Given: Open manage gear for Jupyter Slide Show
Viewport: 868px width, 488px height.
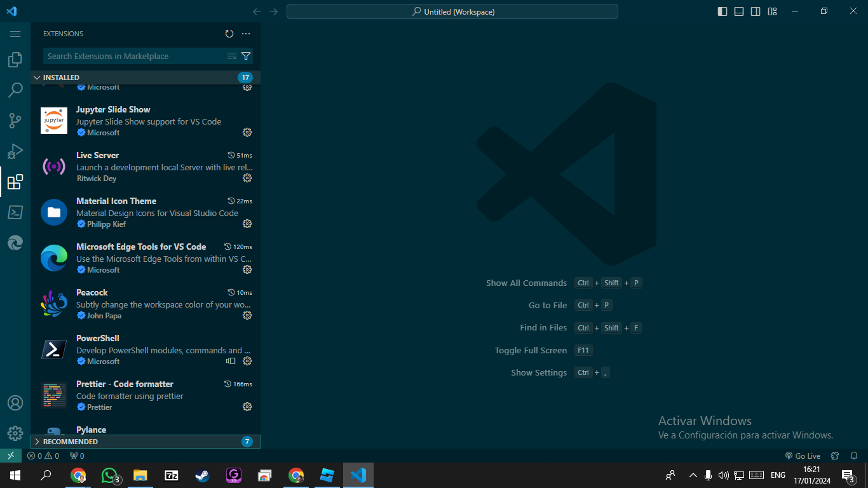Looking at the screenshot, I should (247, 132).
